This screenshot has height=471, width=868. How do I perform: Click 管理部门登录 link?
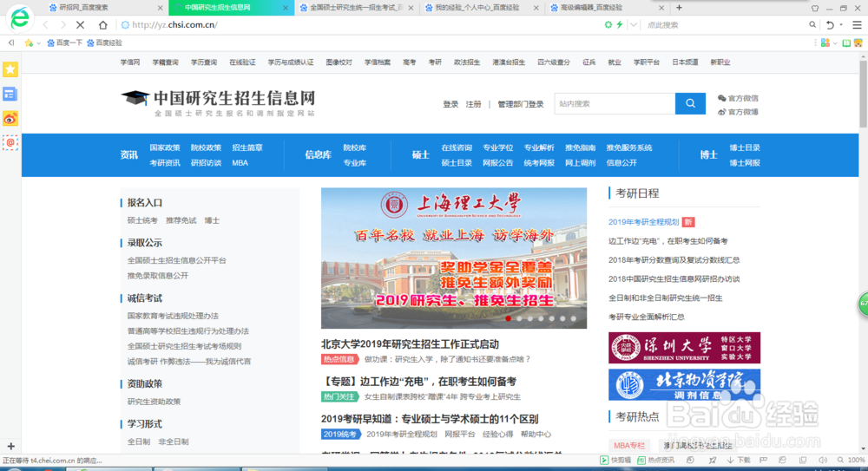pos(520,104)
